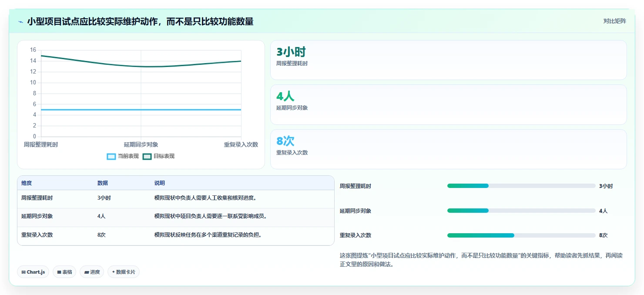The height and width of the screenshot is (295, 644).
Task: Click the 重复录入次数 label in progress list
Action: [356, 235]
